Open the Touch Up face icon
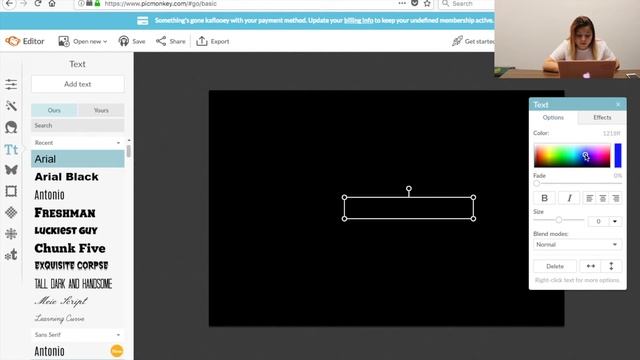 [11, 127]
